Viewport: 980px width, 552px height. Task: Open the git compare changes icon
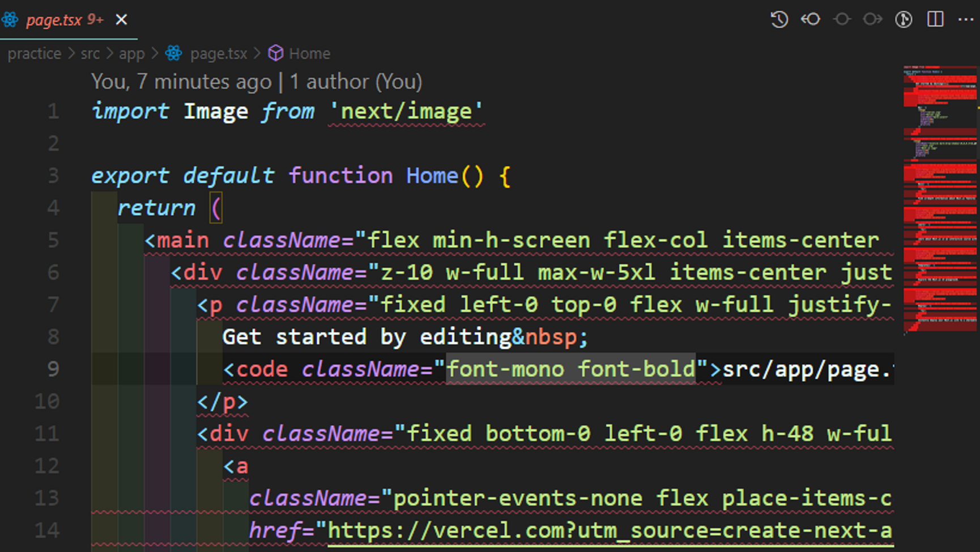pos(904,19)
